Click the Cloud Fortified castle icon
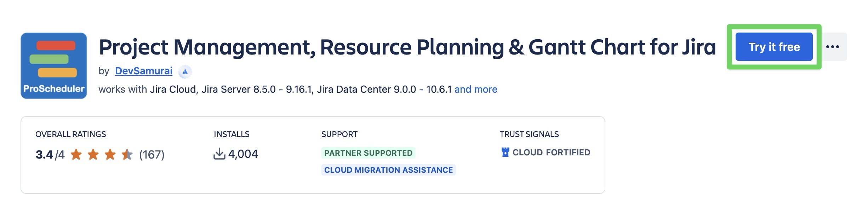The height and width of the screenshot is (218, 868). click(505, 153)
